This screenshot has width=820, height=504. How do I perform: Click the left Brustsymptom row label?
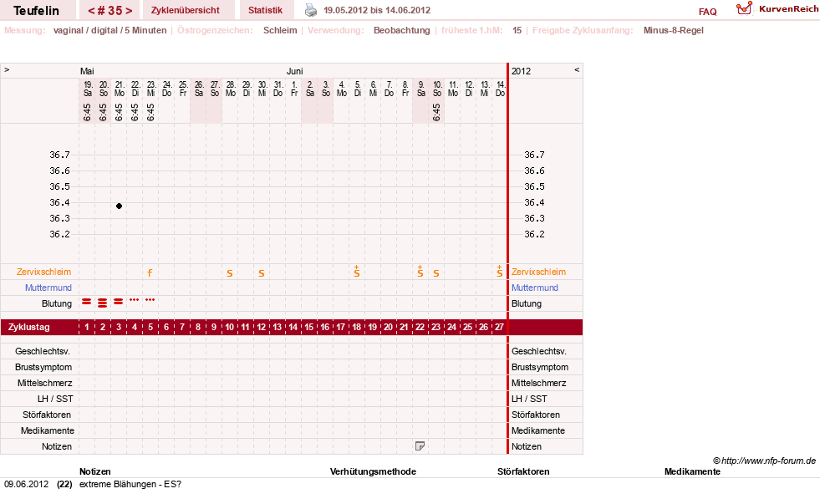(x=43, y=367)
